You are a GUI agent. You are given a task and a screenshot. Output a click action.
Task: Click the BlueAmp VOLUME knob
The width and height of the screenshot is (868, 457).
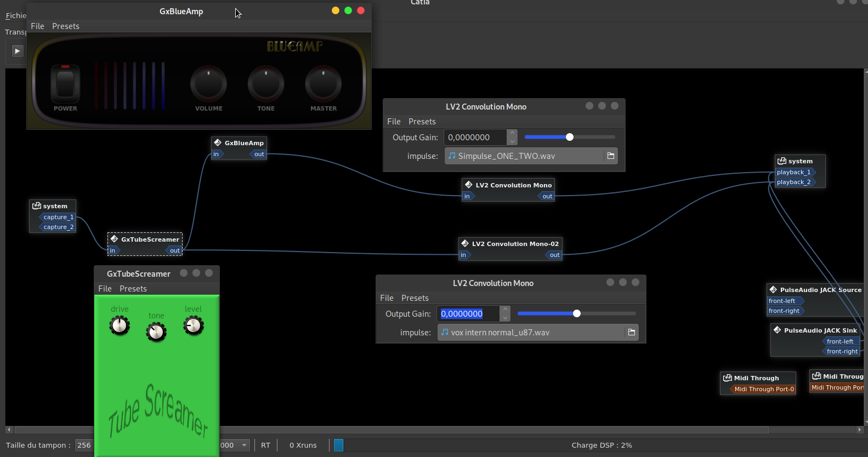pyautogui.click(x=208, y=84)
